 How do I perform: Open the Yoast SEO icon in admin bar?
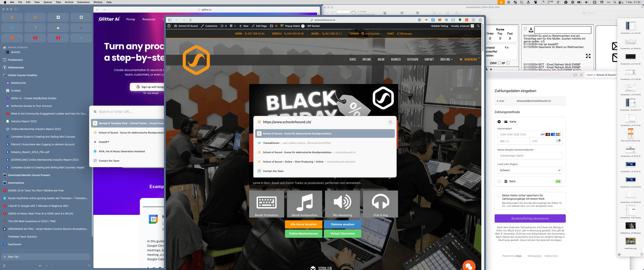tap(271, 26)
